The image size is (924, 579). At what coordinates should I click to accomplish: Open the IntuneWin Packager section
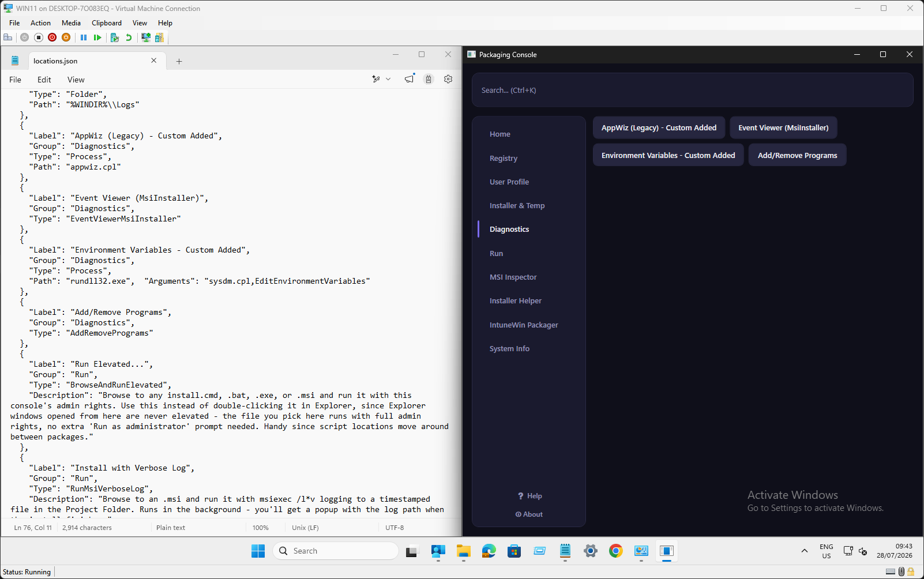(x=524, y=325)
